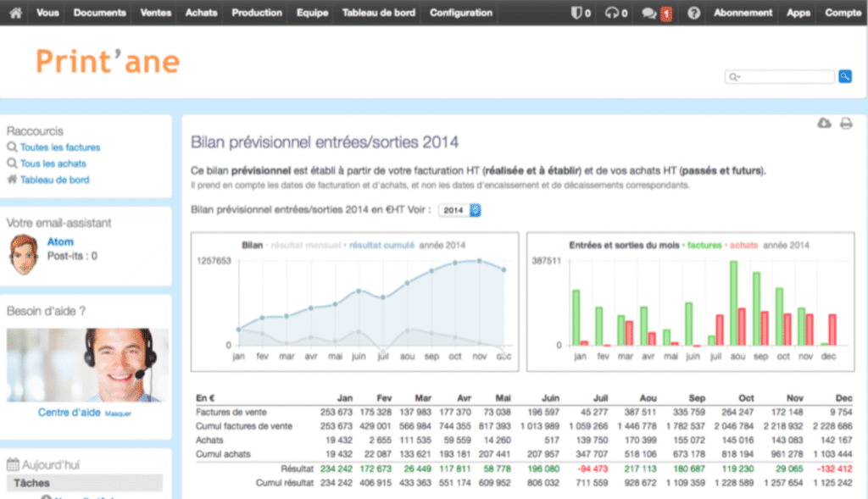The width and height of the screenshot is (868, 499).
Task: Open the Production menu
Action: (257, 13)
